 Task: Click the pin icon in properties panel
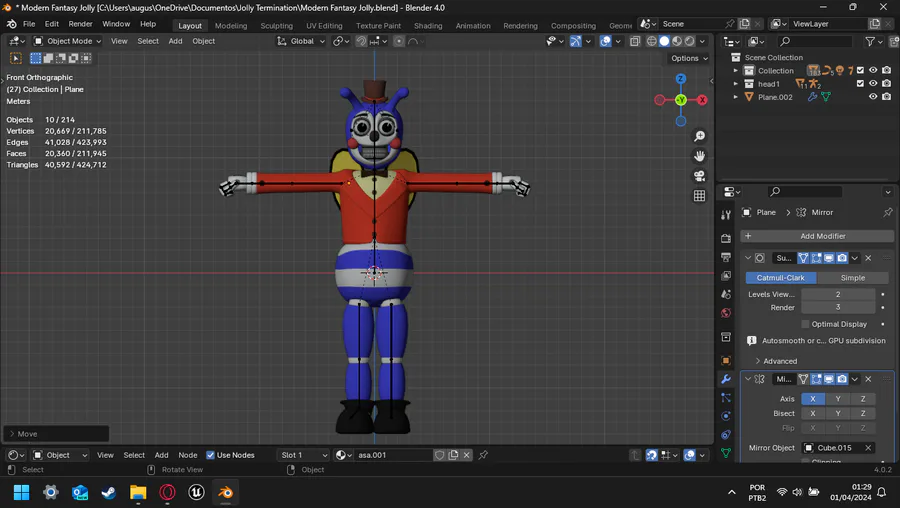click(887, 212)
